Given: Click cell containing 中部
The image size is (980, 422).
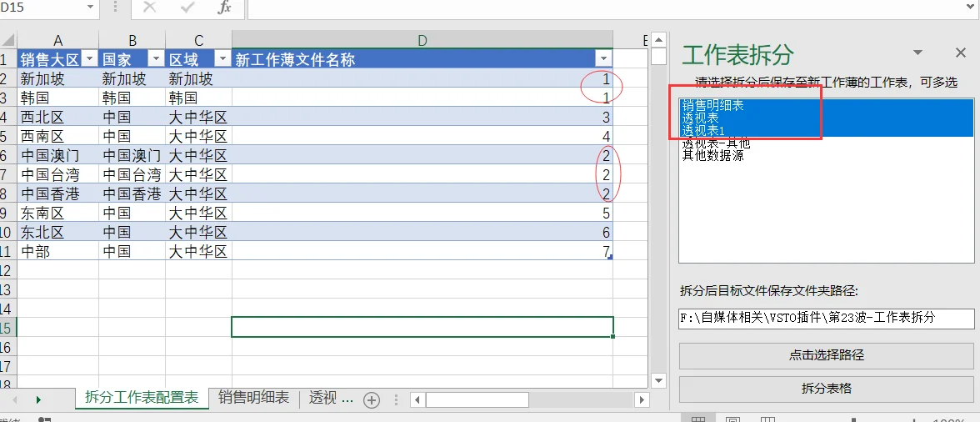Looking at the screenshot, I should click(57, 251).
